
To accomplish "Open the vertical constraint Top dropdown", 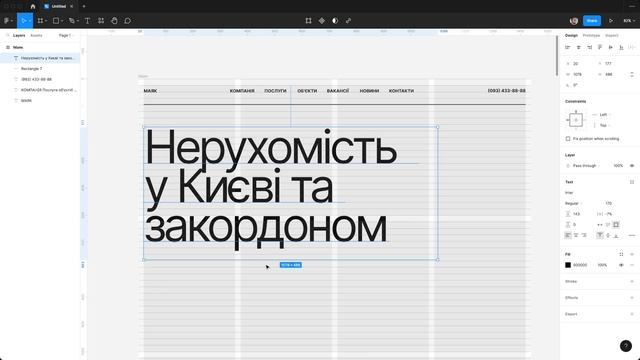I will 604,125.
